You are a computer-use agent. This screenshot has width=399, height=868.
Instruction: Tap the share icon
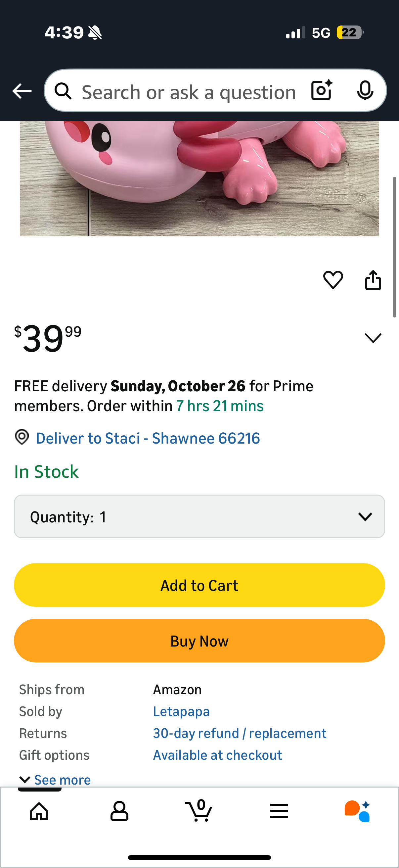coord(373,280)
